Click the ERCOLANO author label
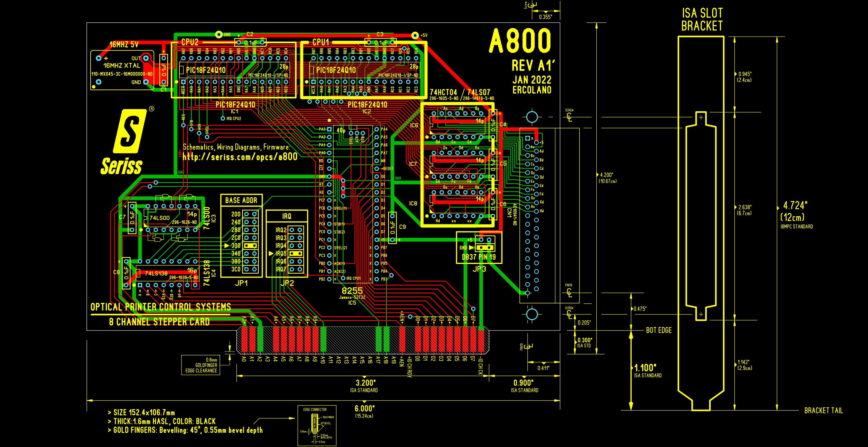868x447 pixels. click(532, 90)
